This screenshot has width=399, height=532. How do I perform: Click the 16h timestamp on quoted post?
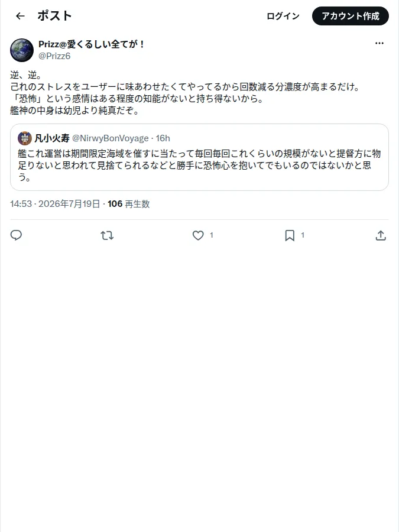(163, 138)
